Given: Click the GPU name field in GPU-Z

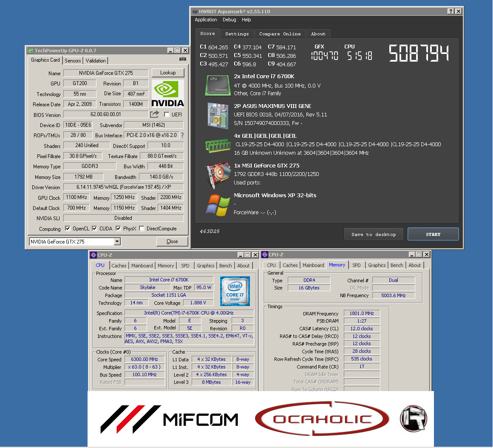Looking at the screenshot, I should (x=106, y=73).
